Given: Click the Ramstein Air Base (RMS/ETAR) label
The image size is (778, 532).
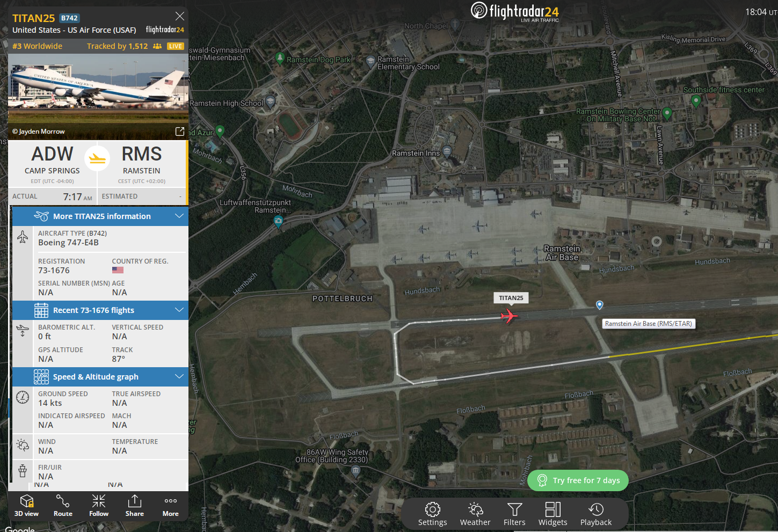Looking at the screenshot, I should (x=649, y=324).
